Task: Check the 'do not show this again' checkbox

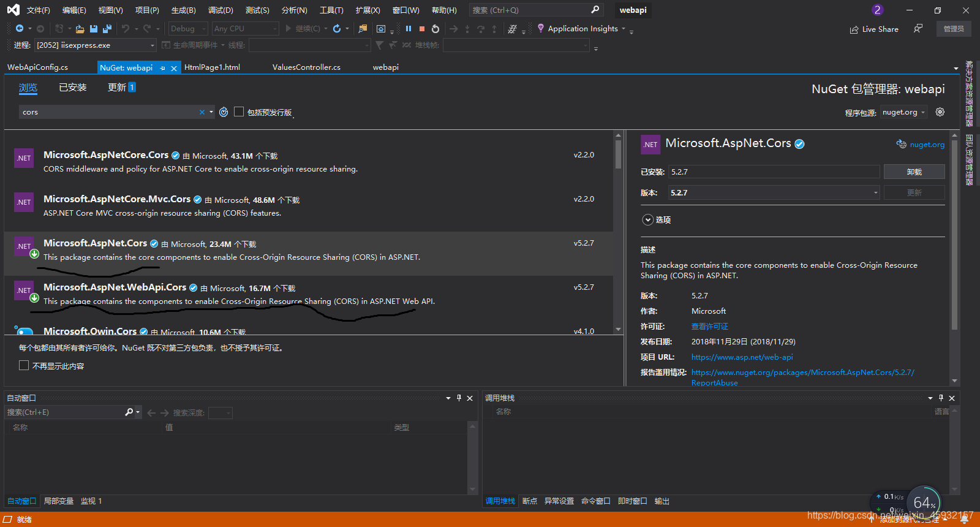Action: coord(24,365)
